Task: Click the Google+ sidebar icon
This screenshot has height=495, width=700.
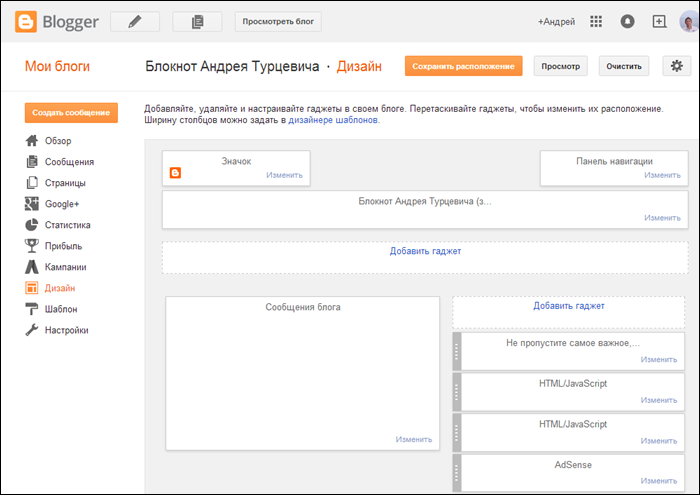Action: pyautogui.click(x=32, y=204)
